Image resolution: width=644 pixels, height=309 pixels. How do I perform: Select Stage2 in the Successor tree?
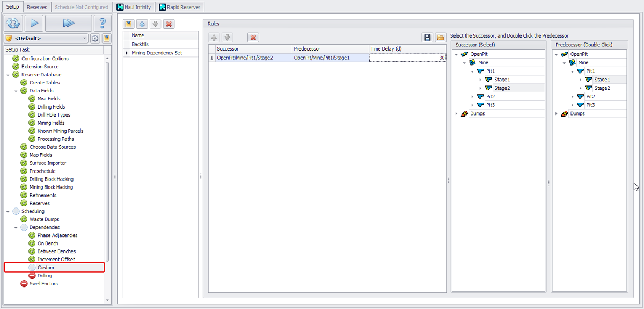[x=502, y=88]
